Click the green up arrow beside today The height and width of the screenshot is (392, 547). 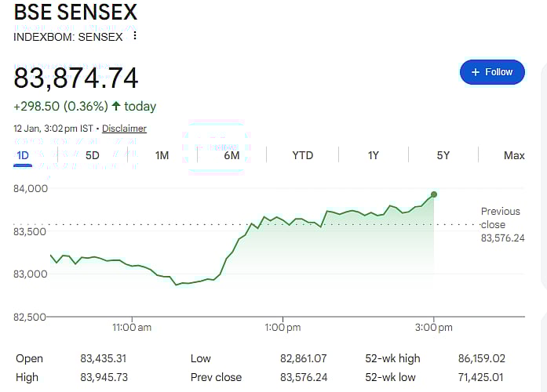[x=116, y=106]
